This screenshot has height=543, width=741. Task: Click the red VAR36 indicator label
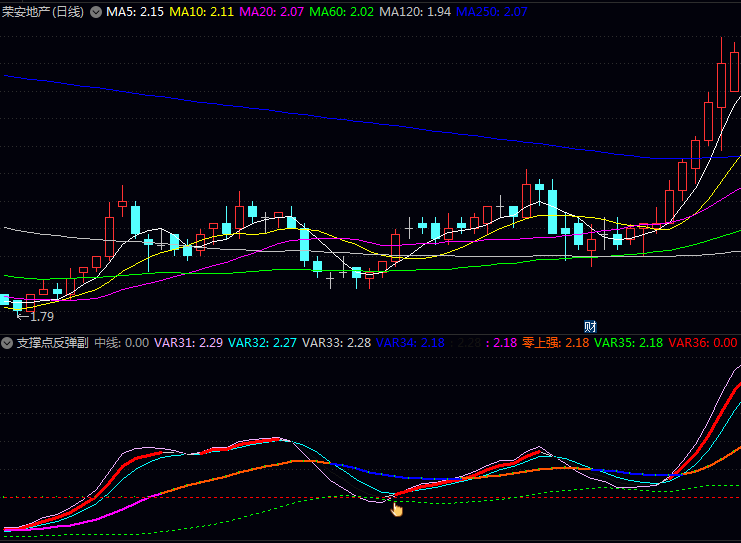pos(702,342)
